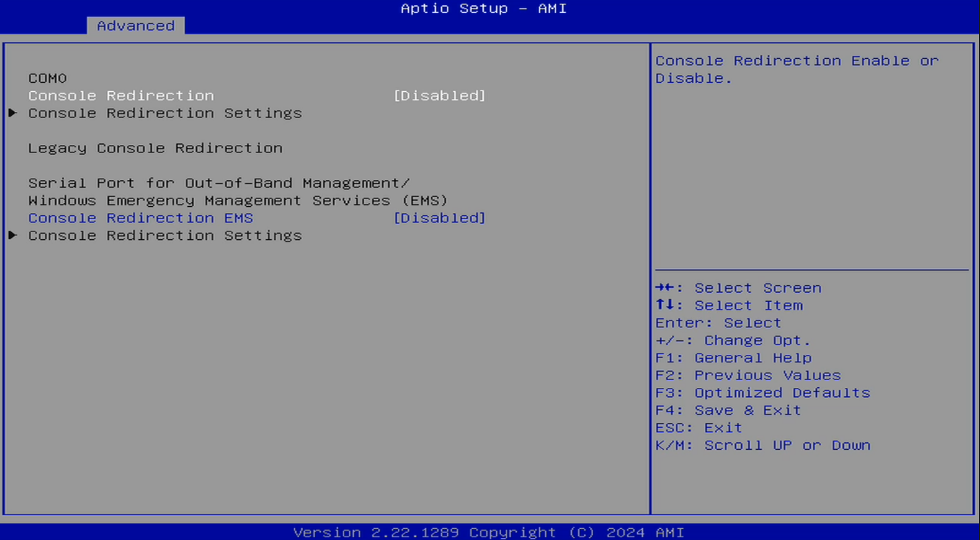Screen dimensions: 980x540
Task: Click the up-down arrows beside Select Item
Action: (665, 305)
